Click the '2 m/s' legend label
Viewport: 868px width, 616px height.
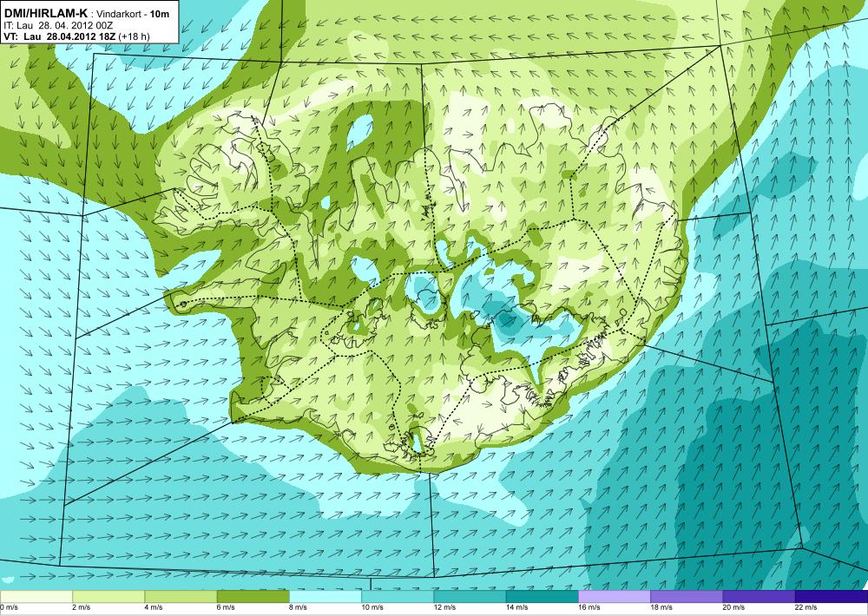(82, 607)
